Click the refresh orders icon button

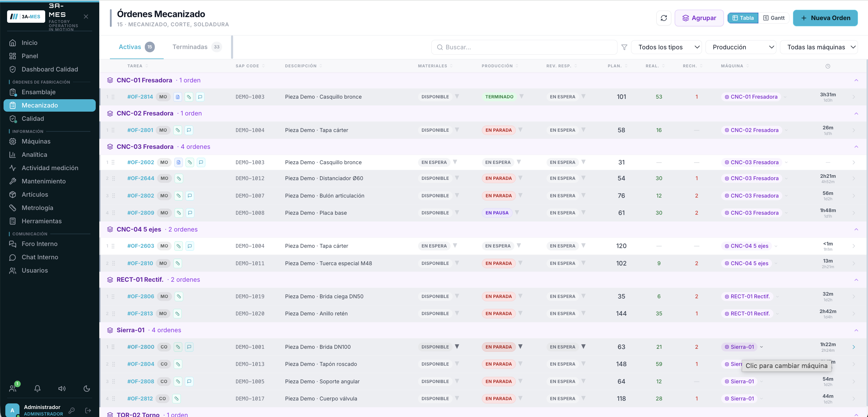(x=664, y=18)
